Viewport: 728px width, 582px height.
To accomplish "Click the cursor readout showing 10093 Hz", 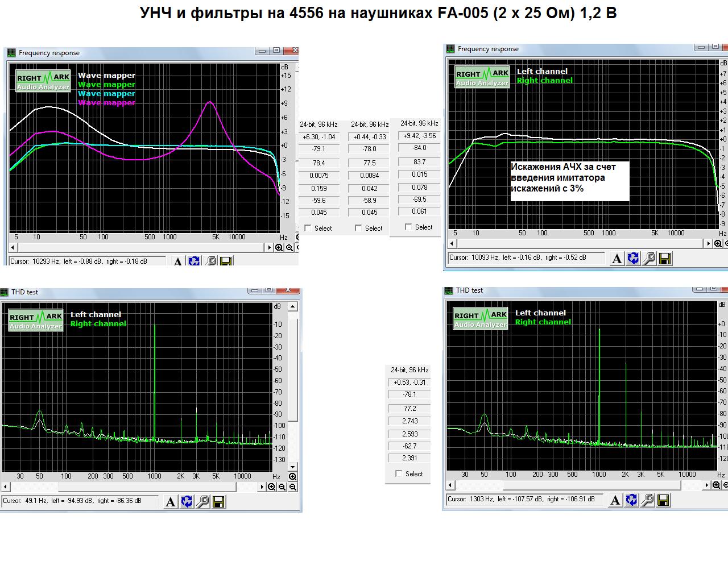I will (x=527, y=257).
